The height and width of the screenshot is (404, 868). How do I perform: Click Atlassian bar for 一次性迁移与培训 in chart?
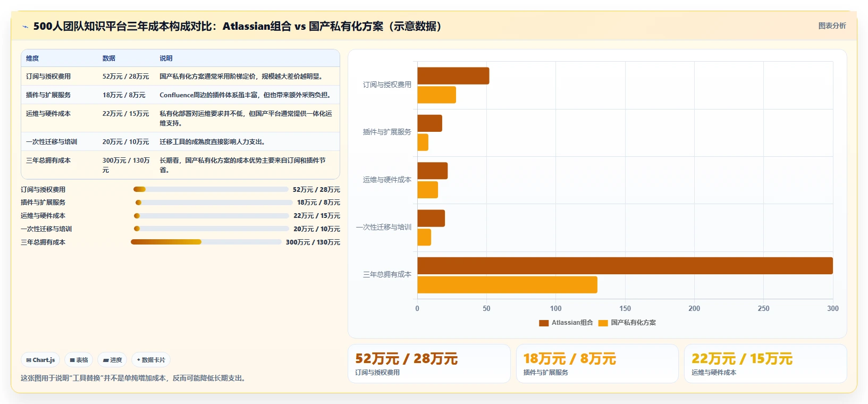pos(432,218)
